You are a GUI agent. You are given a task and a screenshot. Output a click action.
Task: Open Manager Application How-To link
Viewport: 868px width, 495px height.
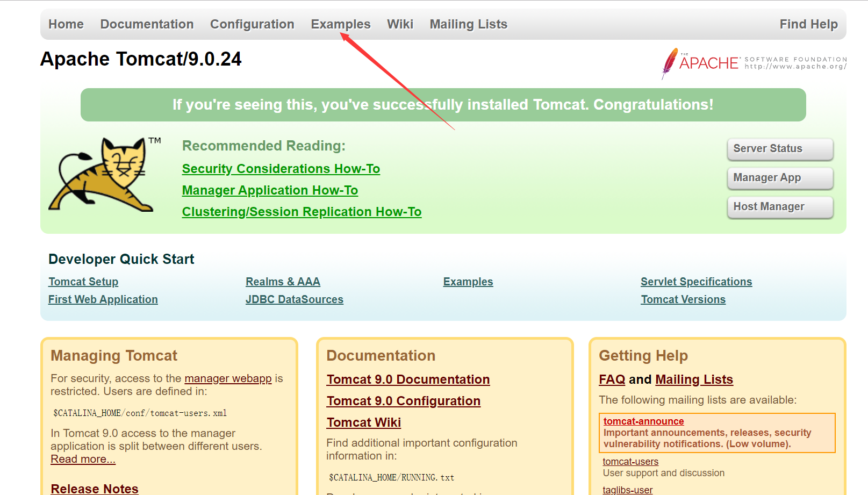(x=270, y=190)
